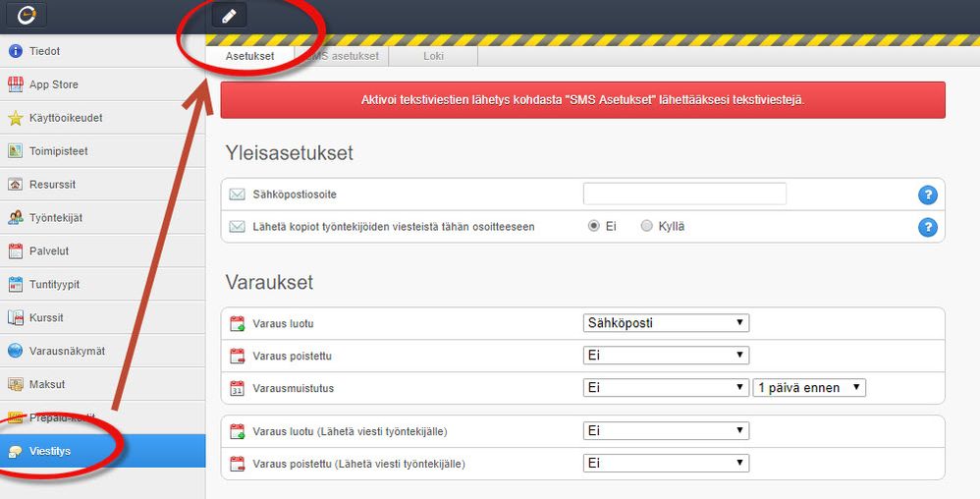
Task: Open Käyttöoikeudet in the sidebar
Action: click(102, 118)
